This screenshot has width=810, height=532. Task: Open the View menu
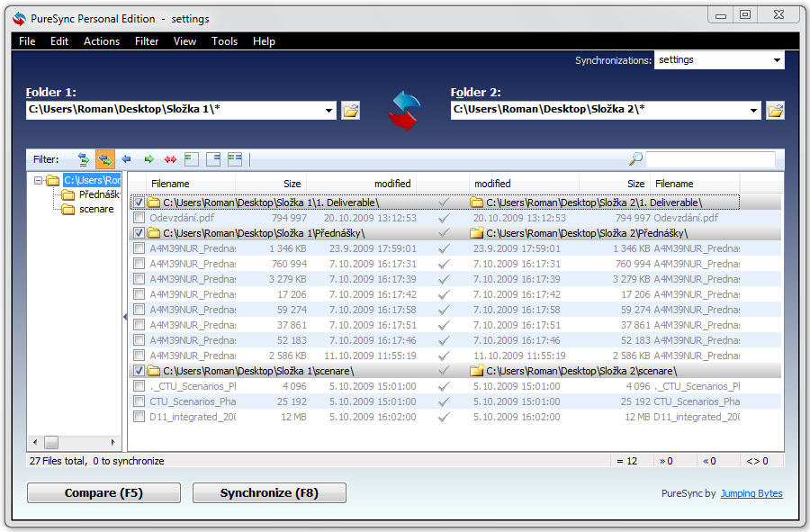tap(184, 41)
